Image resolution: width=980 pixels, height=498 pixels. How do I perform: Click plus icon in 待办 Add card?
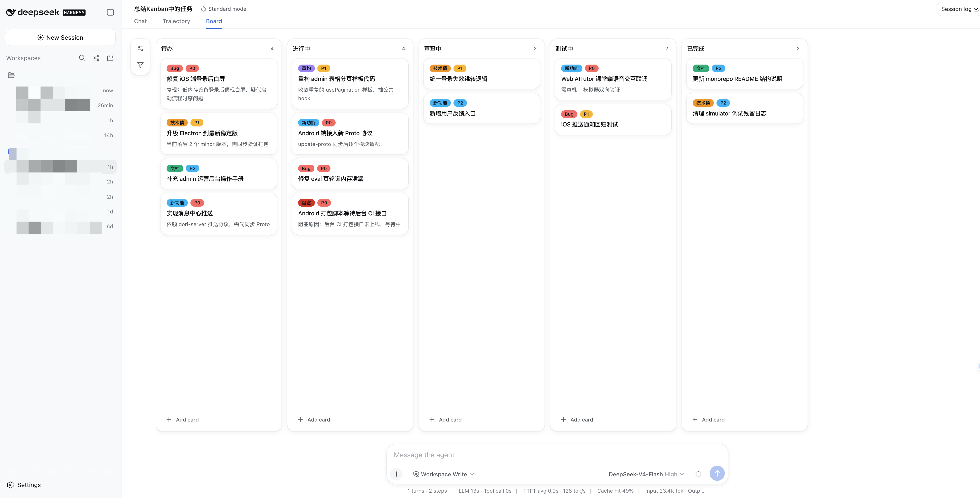click(x=169, y=420)
